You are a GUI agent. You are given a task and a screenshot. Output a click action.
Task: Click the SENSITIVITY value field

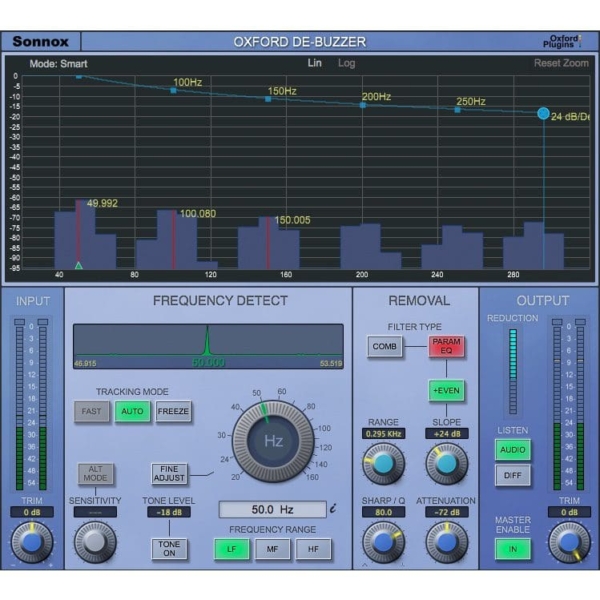pyautogui.click(x=95, y=512)
